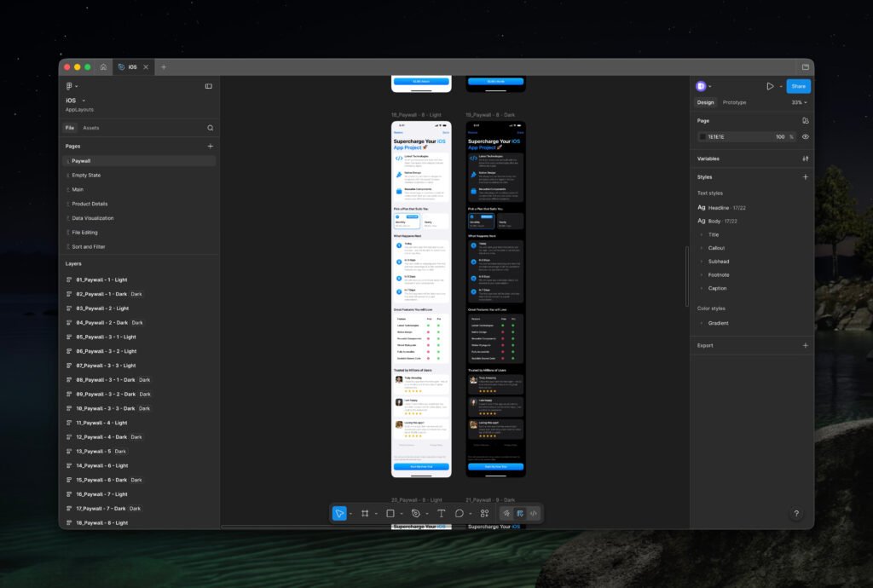
Task: Add a new style with plus
Action: coord(805,177)
